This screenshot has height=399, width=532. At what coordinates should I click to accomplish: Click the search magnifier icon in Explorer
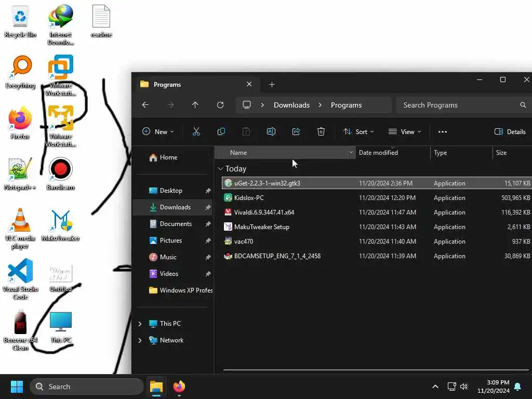pyautogui.click(x=523, y=105)
